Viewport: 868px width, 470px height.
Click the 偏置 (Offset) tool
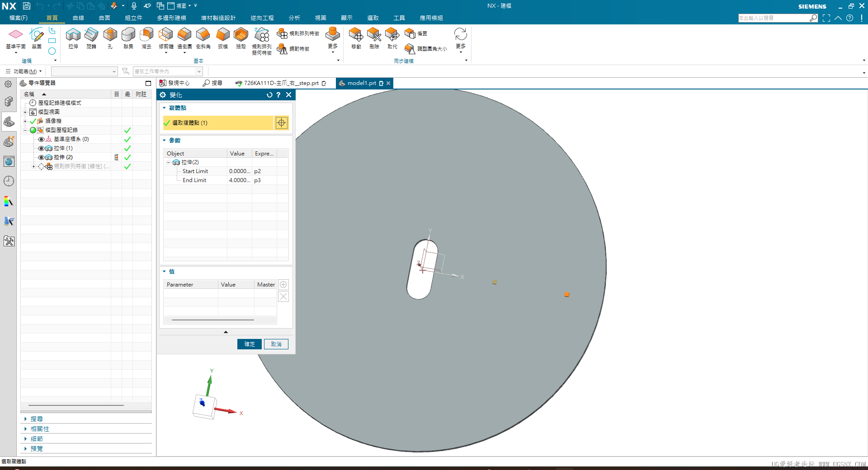(x=416, y=33)
